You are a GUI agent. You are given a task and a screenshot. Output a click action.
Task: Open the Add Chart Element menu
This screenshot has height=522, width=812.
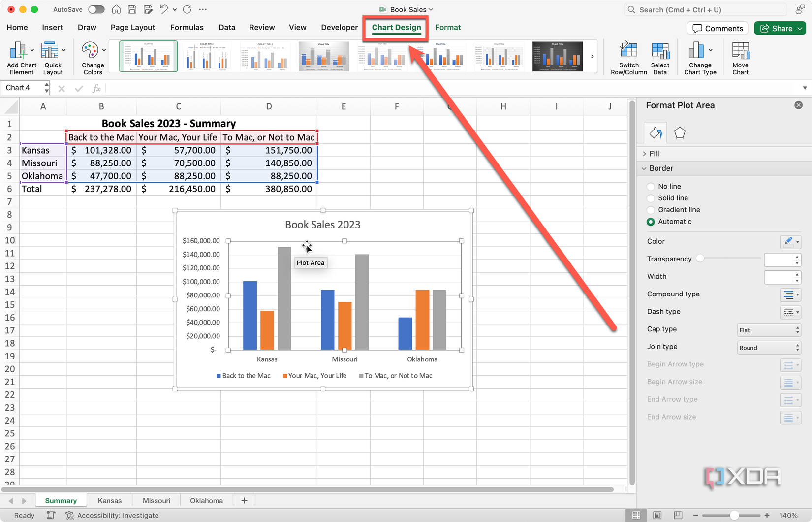click(x=22, y=58)
